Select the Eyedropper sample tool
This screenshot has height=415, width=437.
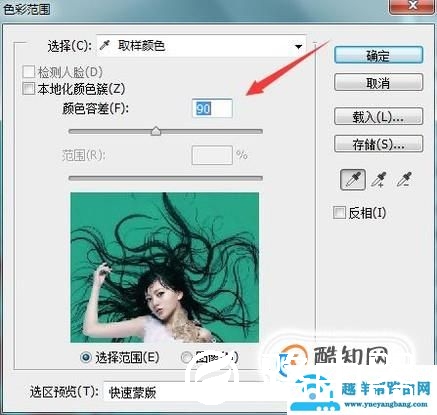(x=353, y=180)
